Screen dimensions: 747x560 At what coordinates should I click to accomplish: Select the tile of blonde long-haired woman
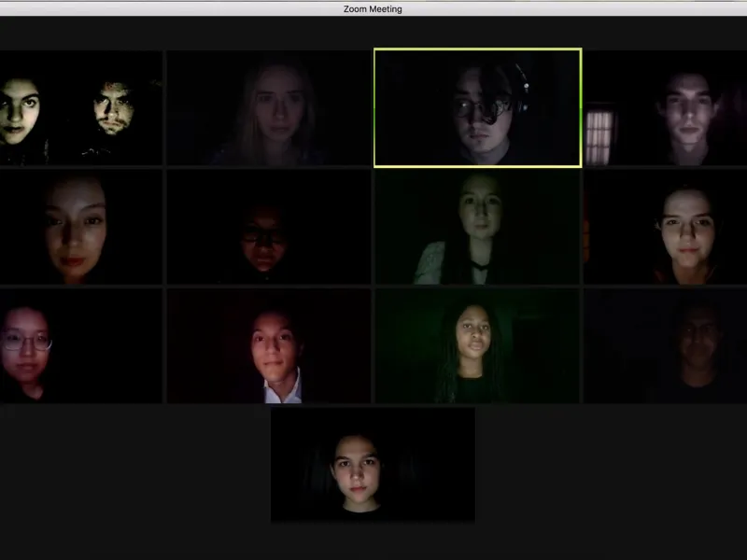click(x=269, y=108)
